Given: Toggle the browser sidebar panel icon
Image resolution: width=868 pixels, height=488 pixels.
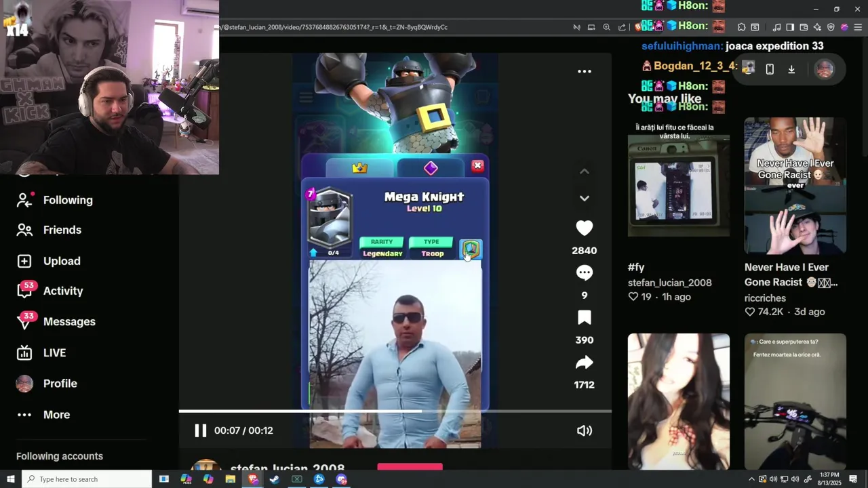Looking at the screenshot, I should point(790,27).
